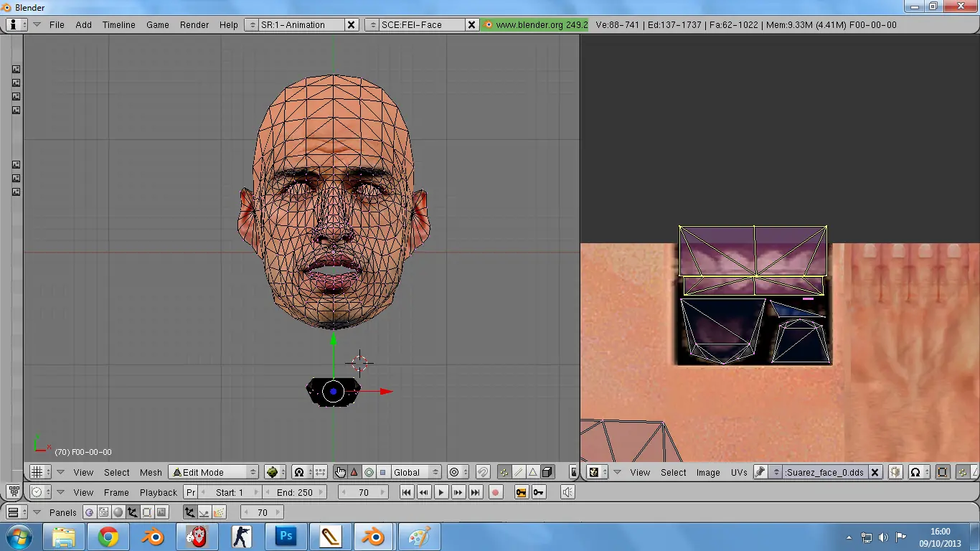Open the Edit Mode dropdown

(x=214, y=472)
